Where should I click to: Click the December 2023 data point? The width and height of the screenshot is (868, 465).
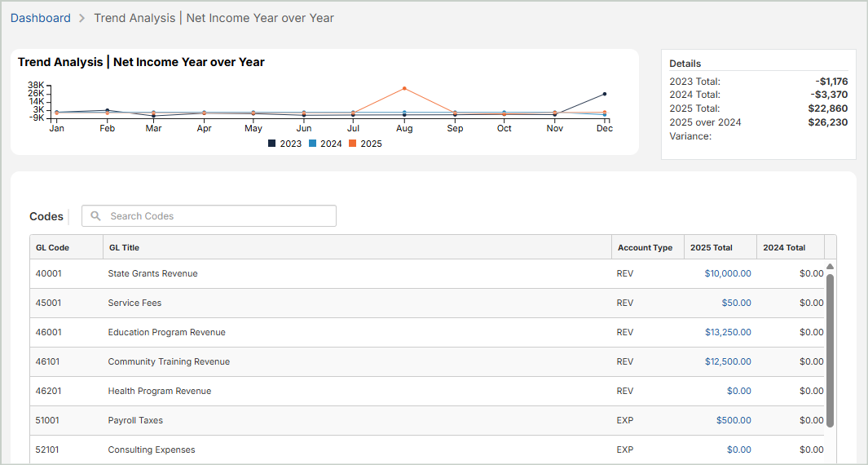pyautogui.click(x=604, y=94)
